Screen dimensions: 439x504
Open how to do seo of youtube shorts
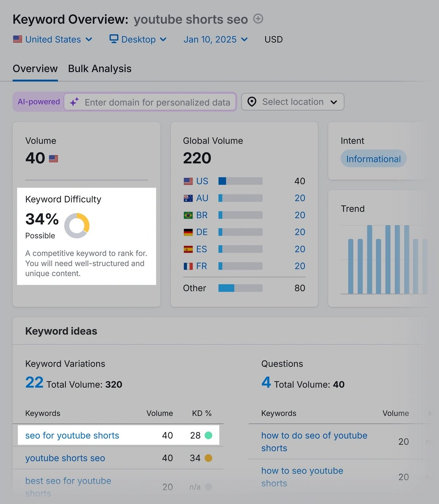(x=314, y=442)
